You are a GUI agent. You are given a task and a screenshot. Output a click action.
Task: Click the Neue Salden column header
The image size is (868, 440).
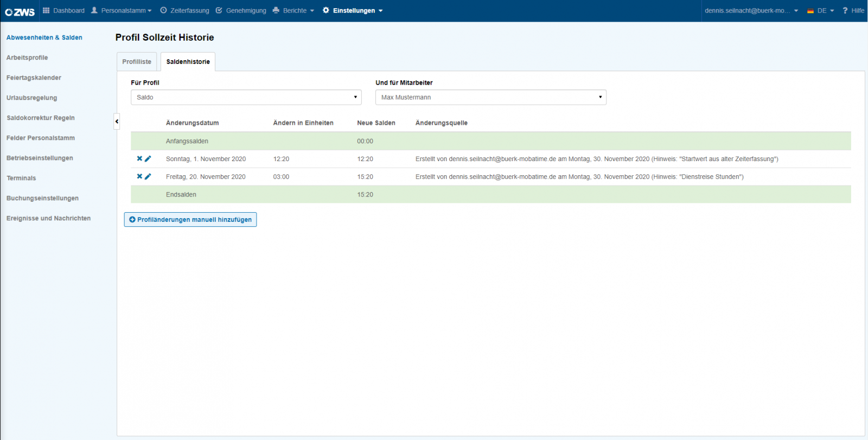pos(376,123)
